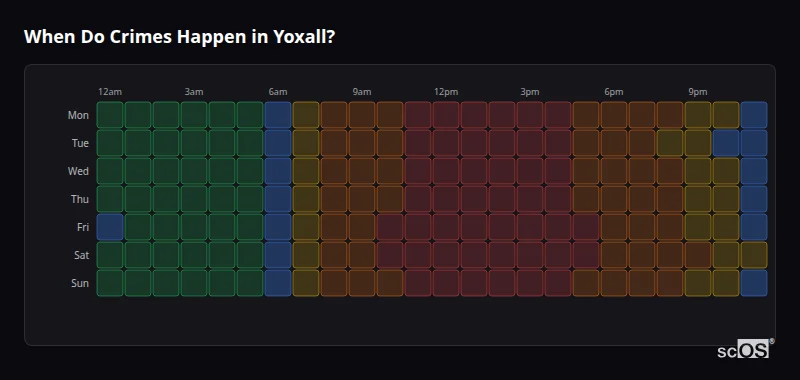
Task: Click the Wednesday 11pm blue cell
Action: tap(754, 171)
